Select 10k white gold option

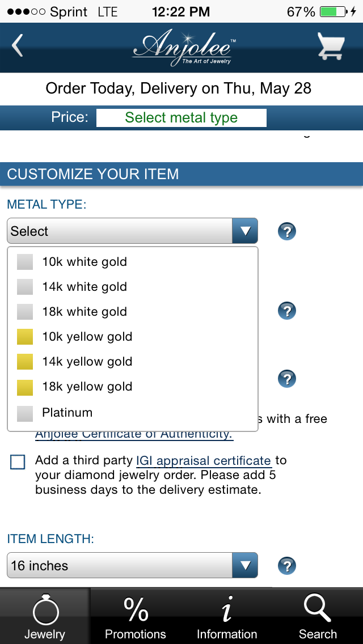click(133, 262)
